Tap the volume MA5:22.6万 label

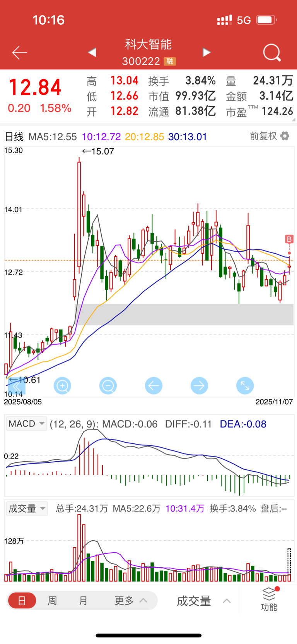(137, 508)
